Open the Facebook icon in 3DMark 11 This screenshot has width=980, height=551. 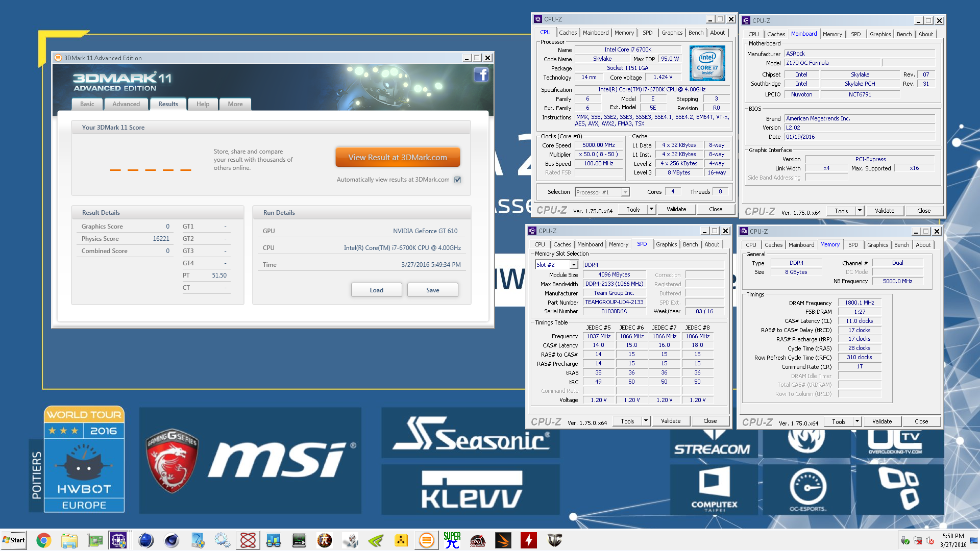point(481,75)
